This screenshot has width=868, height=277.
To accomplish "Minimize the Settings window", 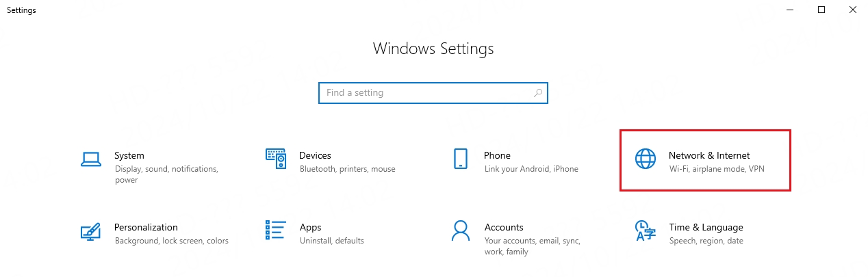I will pyautogui.click(x=790, y=10).
